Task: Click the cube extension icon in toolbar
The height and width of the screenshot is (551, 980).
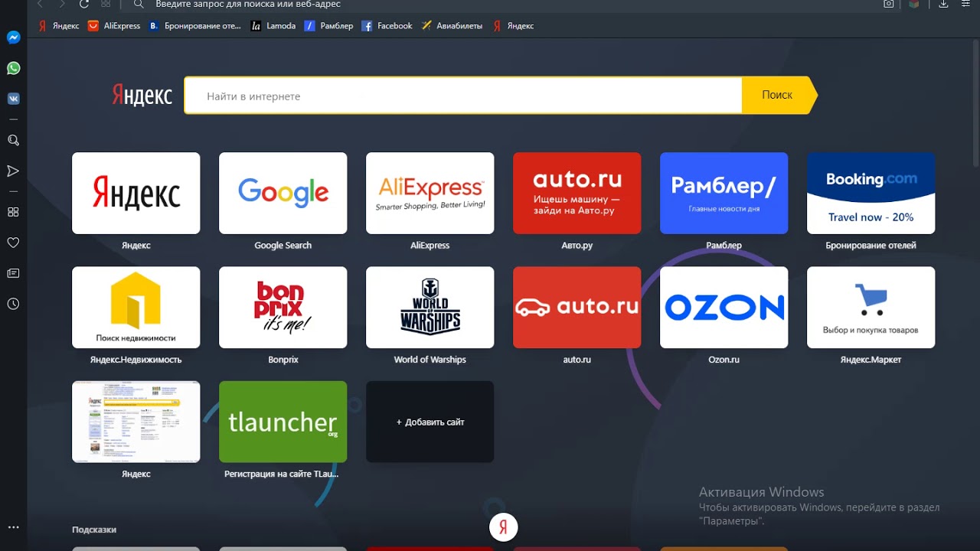Action: [914, 4]
